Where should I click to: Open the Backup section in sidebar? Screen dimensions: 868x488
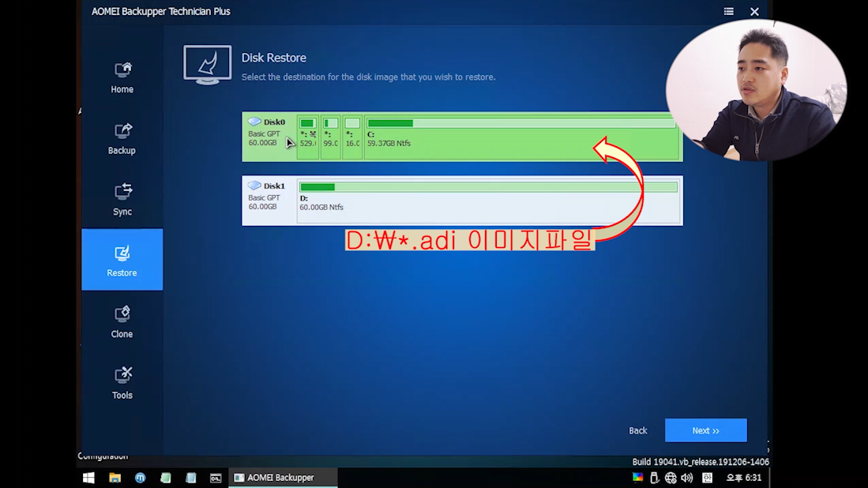click(x=122, y=138)
